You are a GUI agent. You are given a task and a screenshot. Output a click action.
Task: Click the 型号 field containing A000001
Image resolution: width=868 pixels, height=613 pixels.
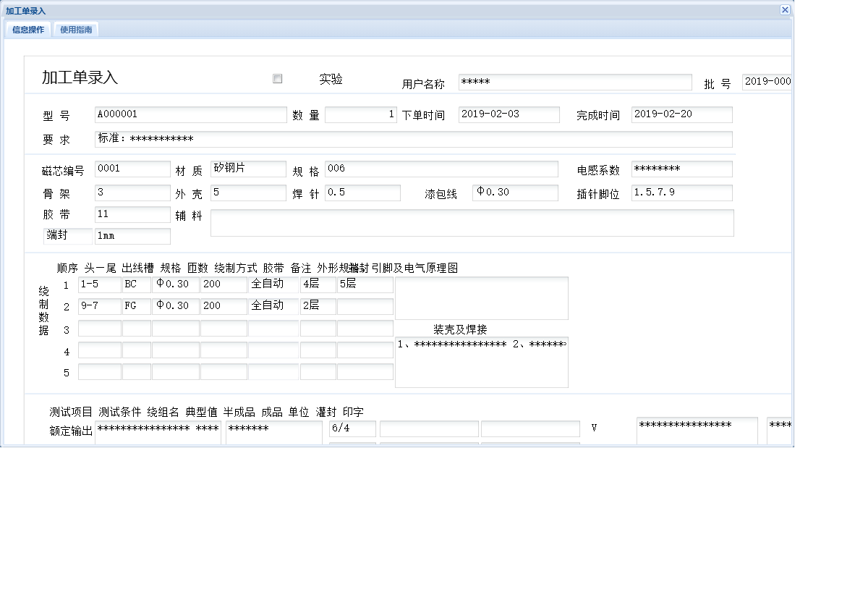190,114
